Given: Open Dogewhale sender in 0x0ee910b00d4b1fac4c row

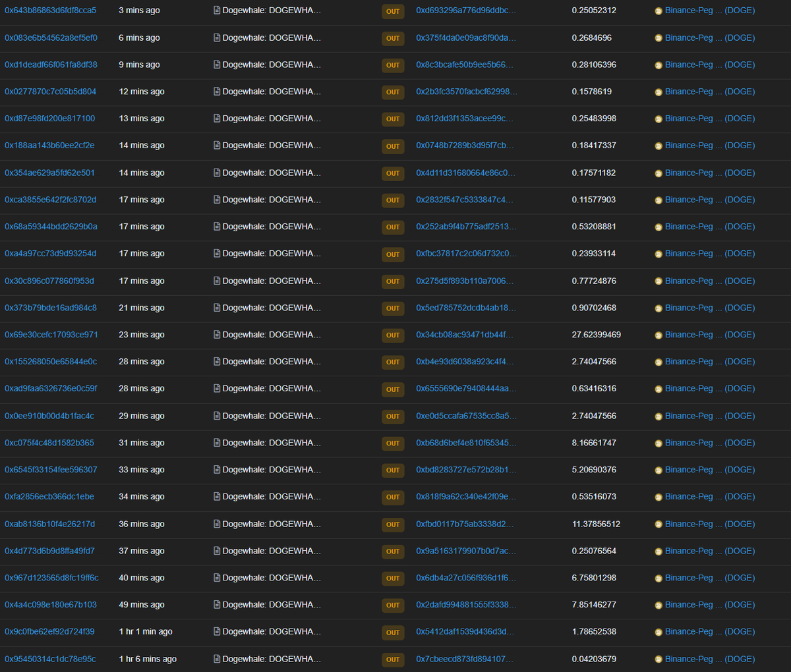Looking at the screenshot, I should click(x=272, y=416).
